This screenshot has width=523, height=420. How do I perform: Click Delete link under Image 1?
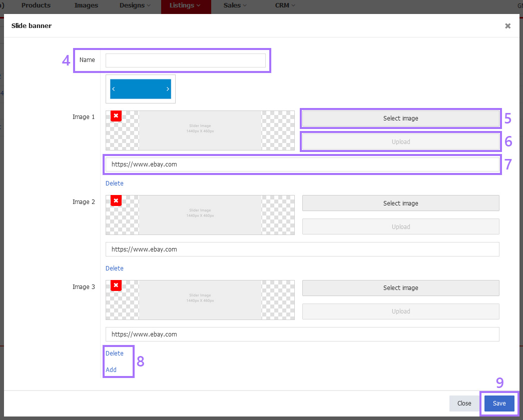[115, 183]
